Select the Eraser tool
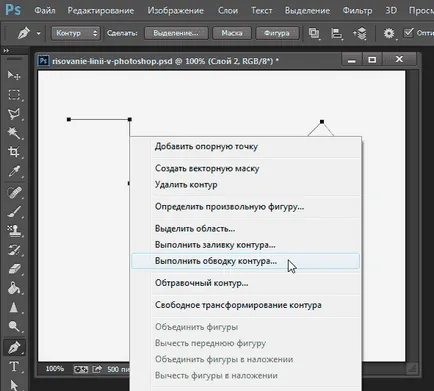 14,269
